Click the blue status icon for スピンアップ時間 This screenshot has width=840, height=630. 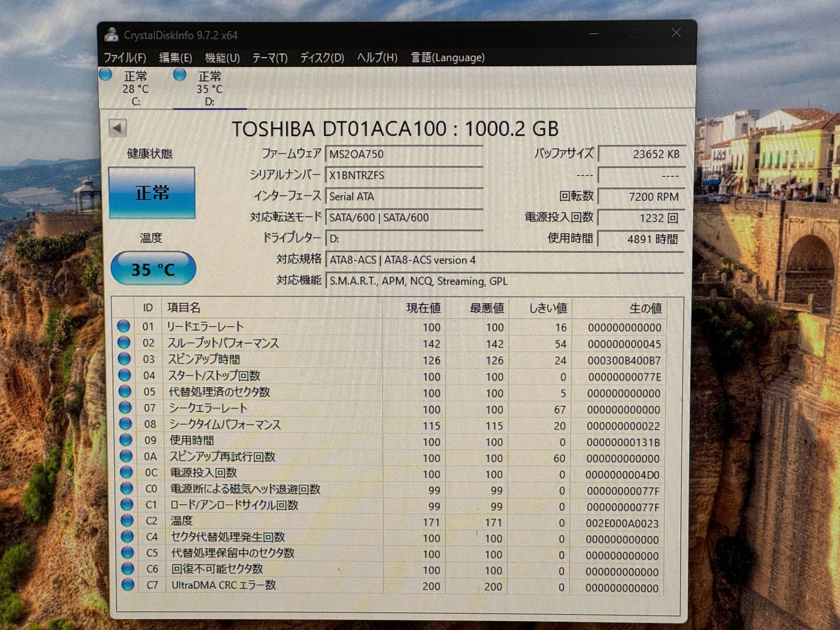[124, 359]
